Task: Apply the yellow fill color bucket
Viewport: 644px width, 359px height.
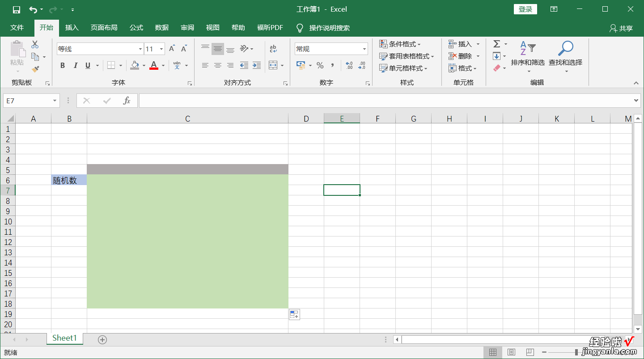Action: click(x=135, y=65)
